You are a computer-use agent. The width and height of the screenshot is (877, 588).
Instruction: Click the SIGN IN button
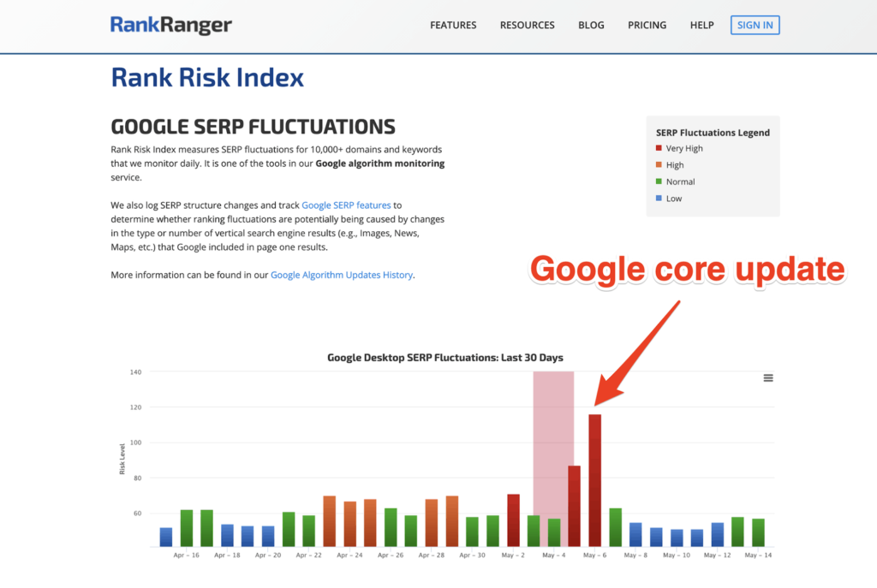(755, 25)
